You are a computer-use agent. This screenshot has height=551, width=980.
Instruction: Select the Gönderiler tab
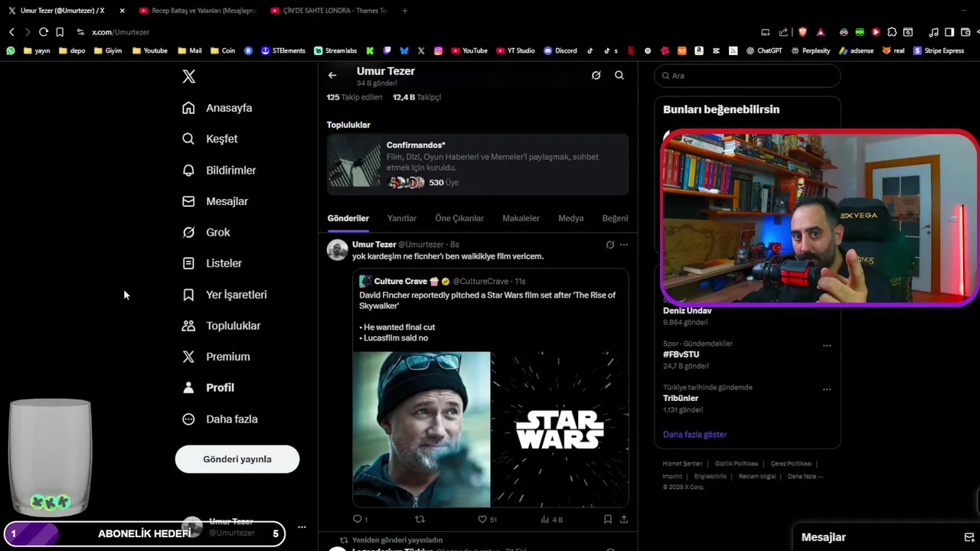pos(348,218)
